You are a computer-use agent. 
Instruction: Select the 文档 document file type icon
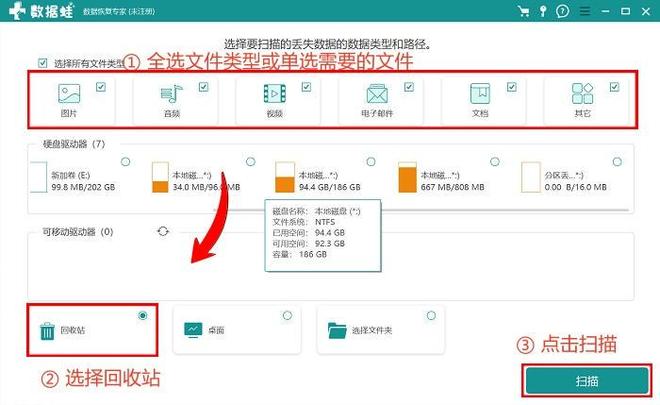coord(480,93)
